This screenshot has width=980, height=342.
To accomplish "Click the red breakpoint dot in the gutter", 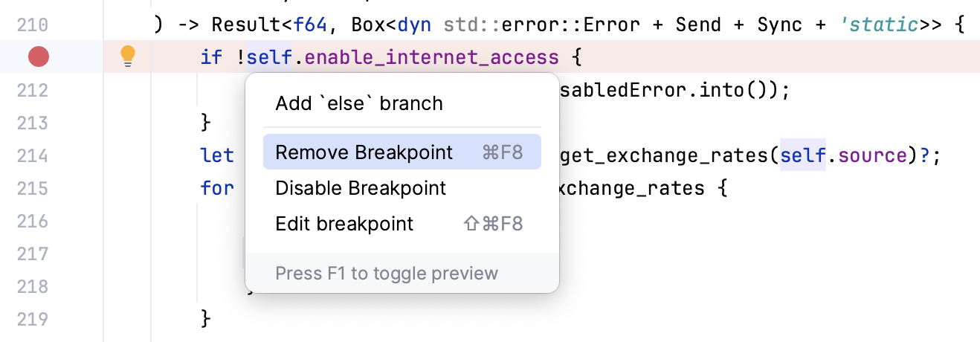I will tap(38, 57).
